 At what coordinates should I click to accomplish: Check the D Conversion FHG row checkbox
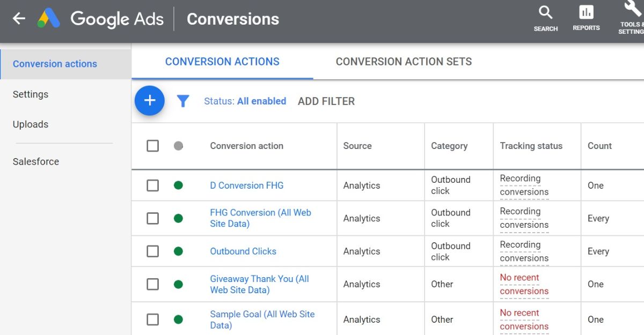pos(153,185)
